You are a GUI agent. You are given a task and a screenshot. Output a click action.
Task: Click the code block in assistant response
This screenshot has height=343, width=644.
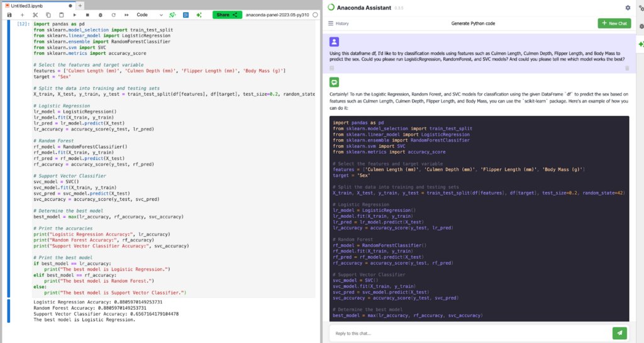(479, 218)
